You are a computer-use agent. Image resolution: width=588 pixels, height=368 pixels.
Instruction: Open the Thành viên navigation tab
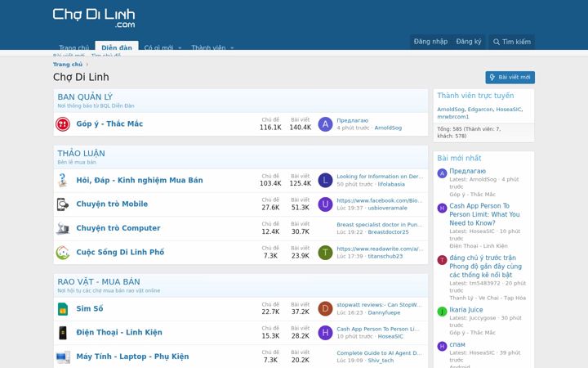pos(208,47)
